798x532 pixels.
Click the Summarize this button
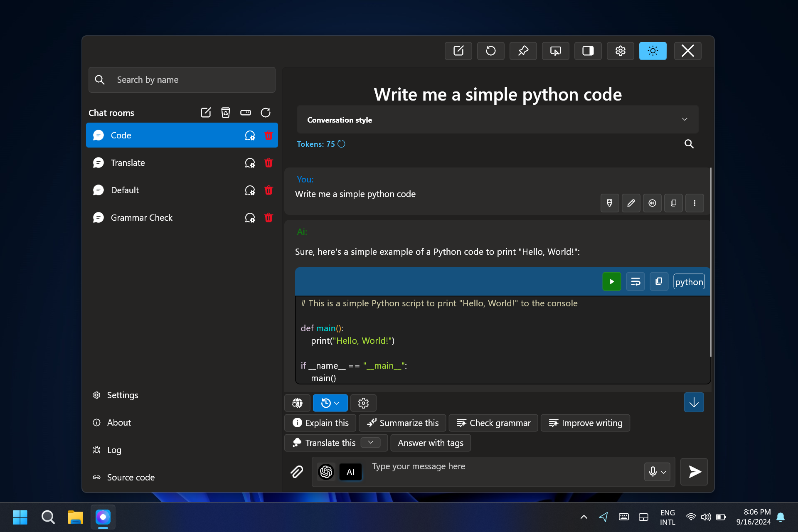402,423
